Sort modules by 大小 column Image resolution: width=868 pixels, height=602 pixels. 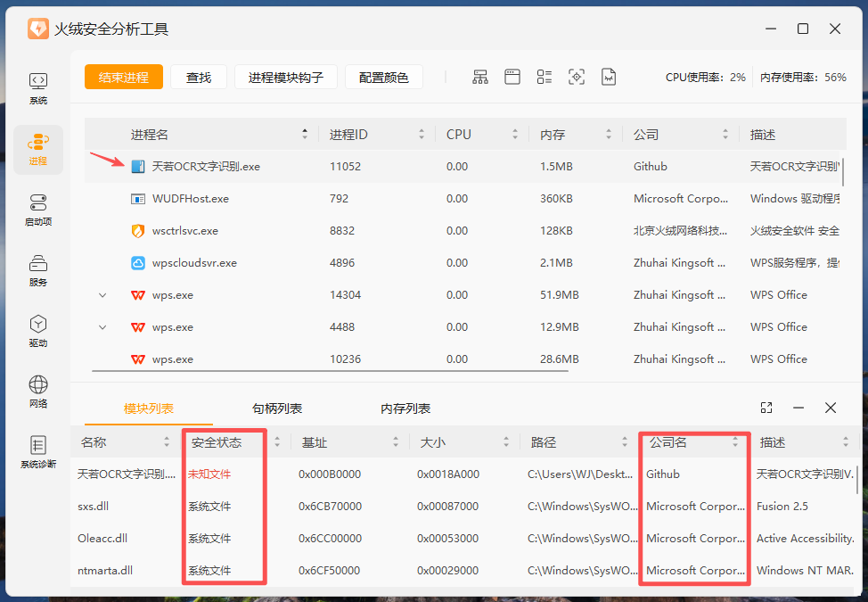[506, 442]
